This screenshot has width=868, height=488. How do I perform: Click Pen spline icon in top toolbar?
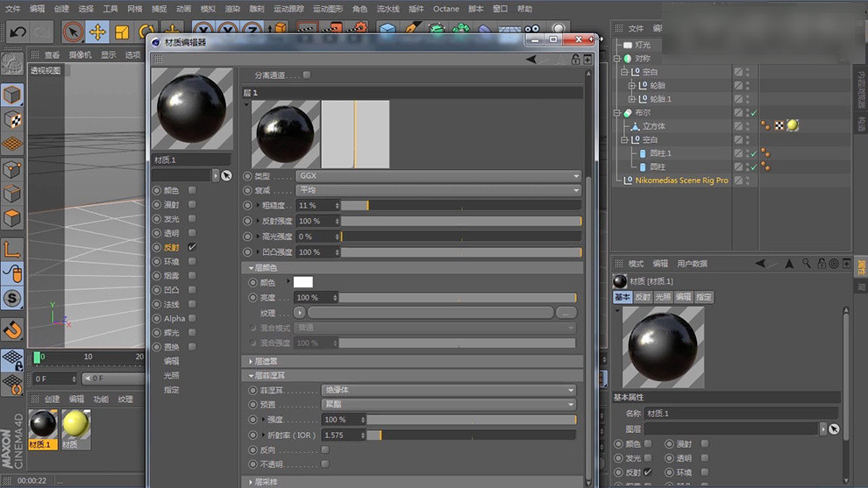click(412, 29)
